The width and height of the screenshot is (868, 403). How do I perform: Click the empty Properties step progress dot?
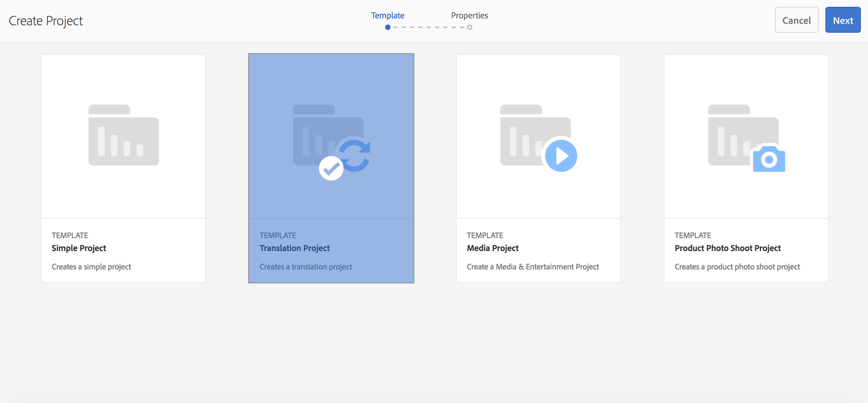[x=469, y=27]
